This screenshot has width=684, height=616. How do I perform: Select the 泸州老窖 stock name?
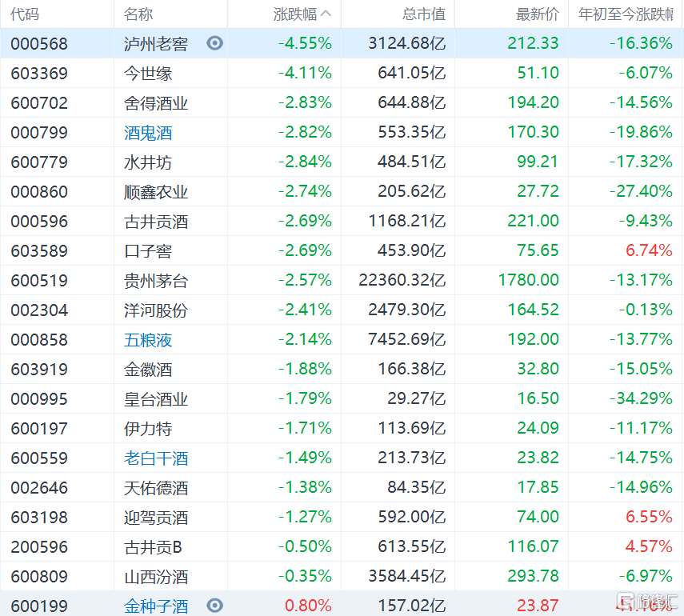(156, 44)
